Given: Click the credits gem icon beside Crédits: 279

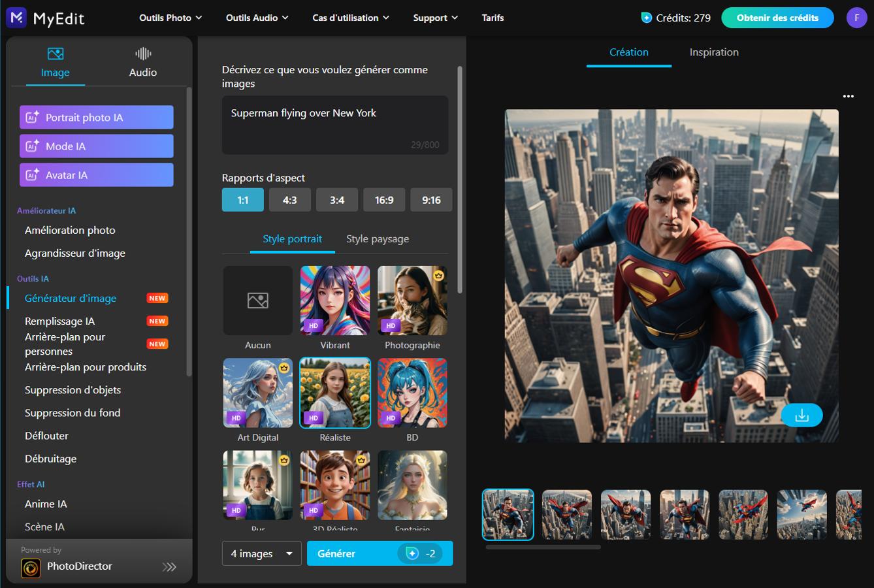Looking at the screenshot, I should tap(646, 18).
